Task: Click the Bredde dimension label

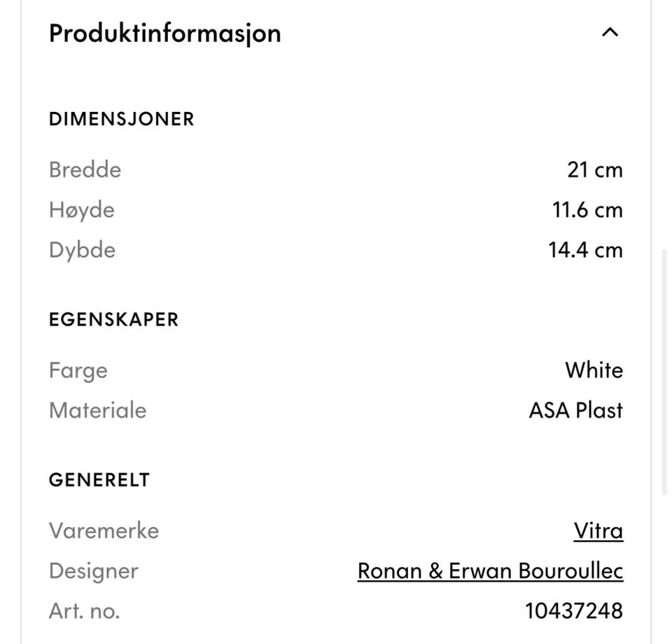Action: click(x=85, y=169)
